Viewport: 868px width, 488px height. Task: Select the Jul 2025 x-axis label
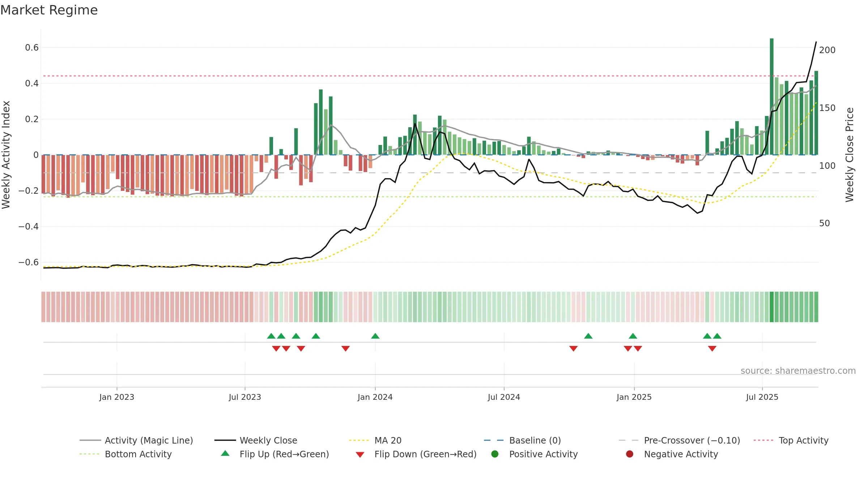(x=762, y=397)
